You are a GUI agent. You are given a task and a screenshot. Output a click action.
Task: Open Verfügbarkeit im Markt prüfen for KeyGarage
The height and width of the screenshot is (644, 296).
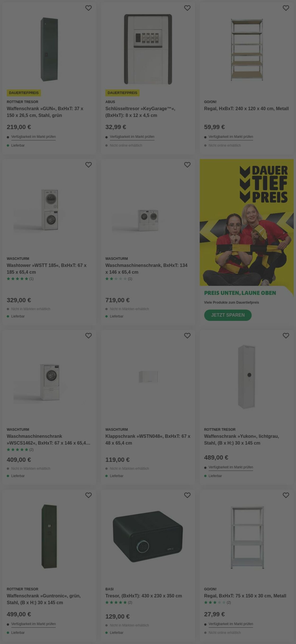[132, 137]
